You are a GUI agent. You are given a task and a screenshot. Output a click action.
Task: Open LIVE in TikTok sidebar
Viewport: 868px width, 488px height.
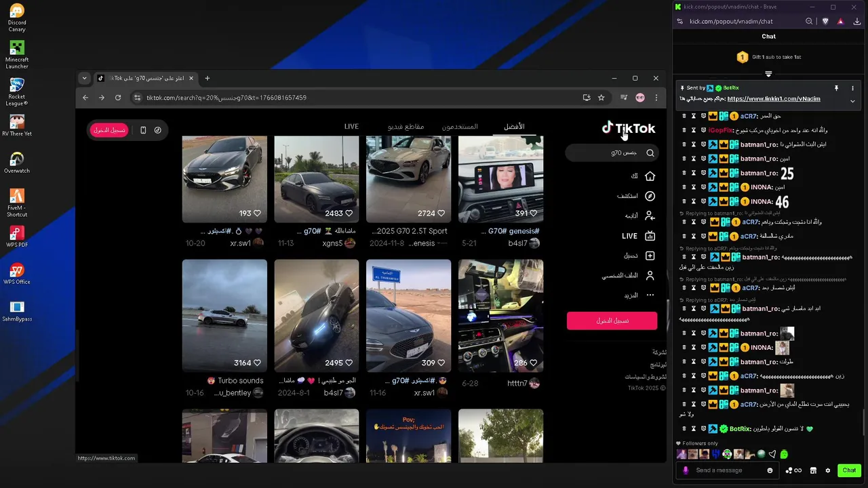click(x=638, y=236)
